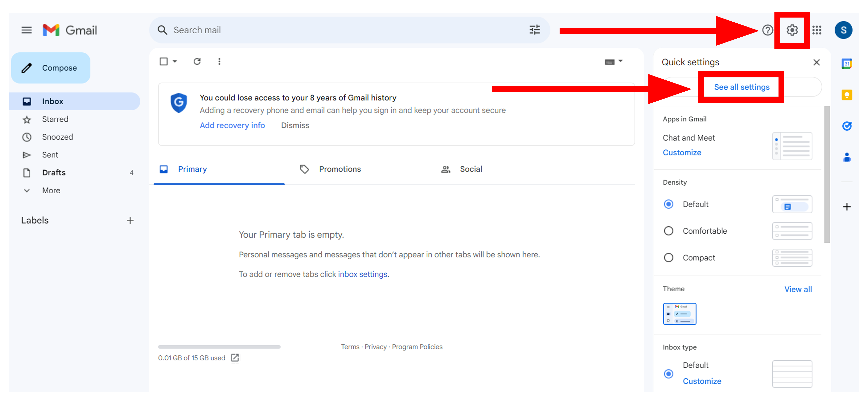Switch to the Social tab

tap(471, 169)
